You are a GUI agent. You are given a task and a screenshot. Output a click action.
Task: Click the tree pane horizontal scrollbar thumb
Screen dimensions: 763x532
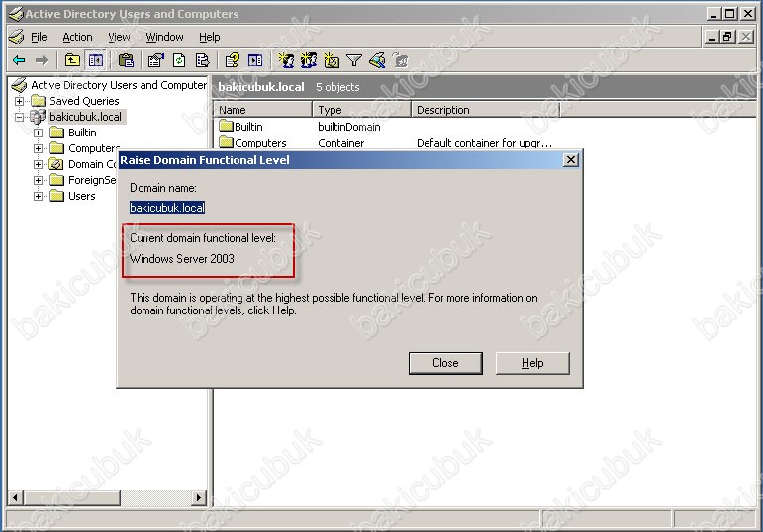pyautogui.click(x=72, y=497)
